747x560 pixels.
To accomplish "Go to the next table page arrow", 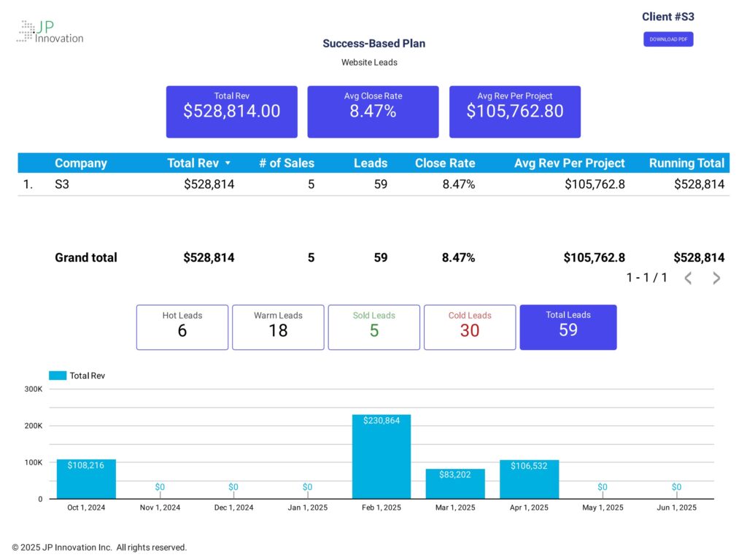I will (716, 278).
